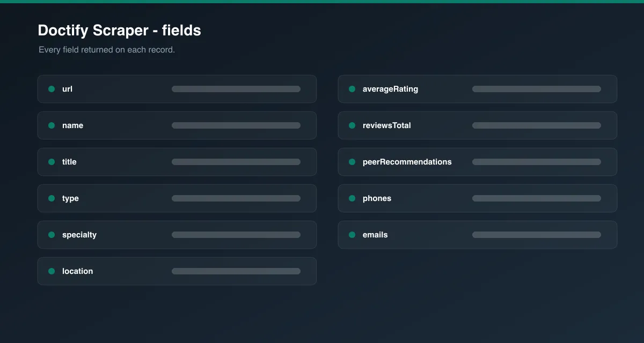Click the placeholder bar in type row
This screenshot has width=644, height=343.
[236, 198]
